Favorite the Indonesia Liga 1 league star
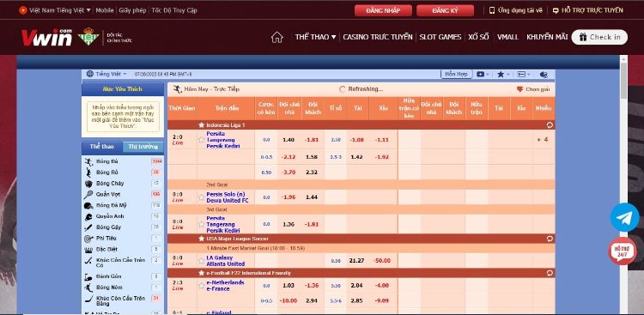644x315 pixels. (201, 124)
